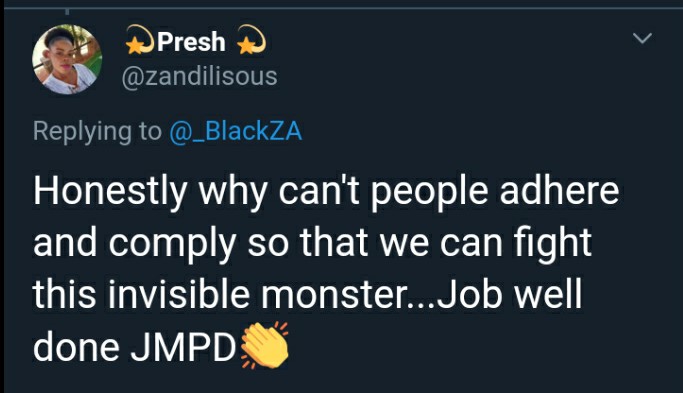Click 'Job well' text in tweet
This screenshot has width=683, height=393.
[x=509, y=294]
